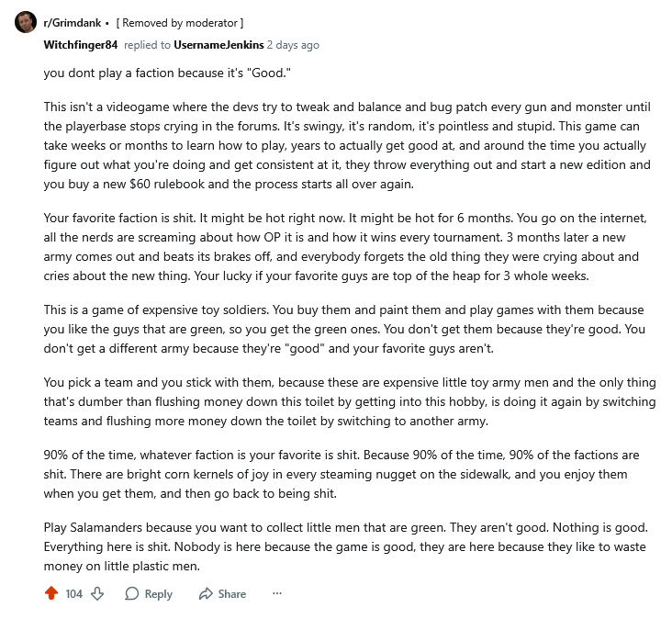Click the speech bubble Reply icon
Screen dimensions: 672x619
130,594
